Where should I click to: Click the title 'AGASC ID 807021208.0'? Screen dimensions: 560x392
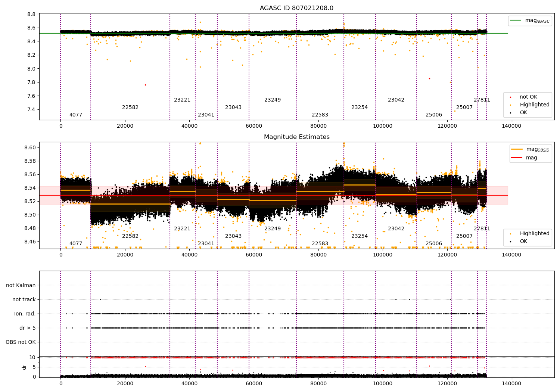click(x=296, y=8)
